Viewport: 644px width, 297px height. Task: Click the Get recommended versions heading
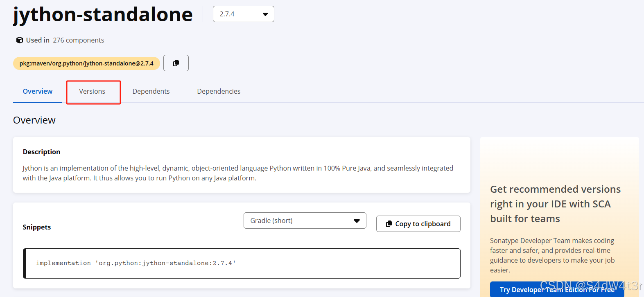click(555, 204)
